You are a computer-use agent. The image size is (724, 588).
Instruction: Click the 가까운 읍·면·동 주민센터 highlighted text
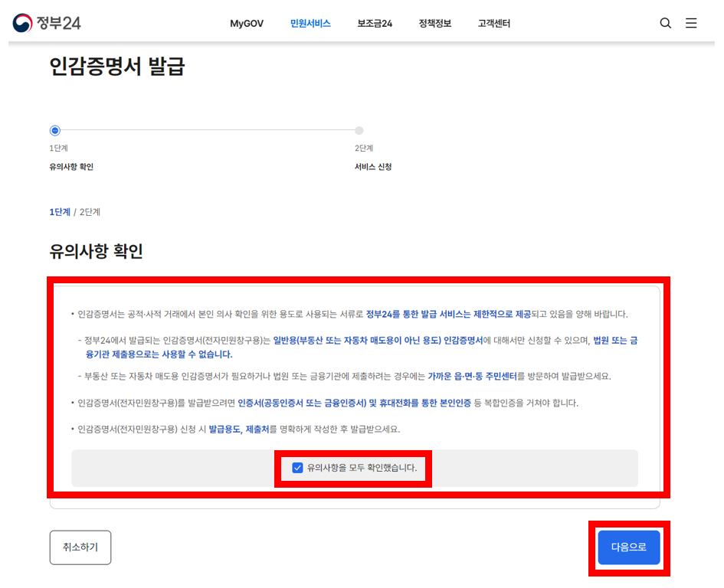[x=472, y=377]
